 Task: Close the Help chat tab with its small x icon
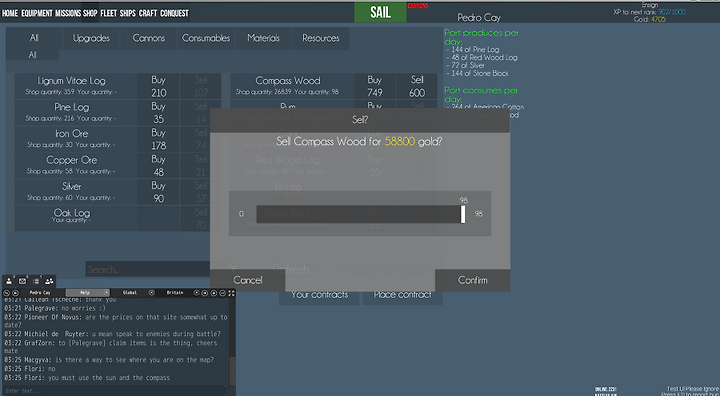pyautogui.click(x=107, y=293)
